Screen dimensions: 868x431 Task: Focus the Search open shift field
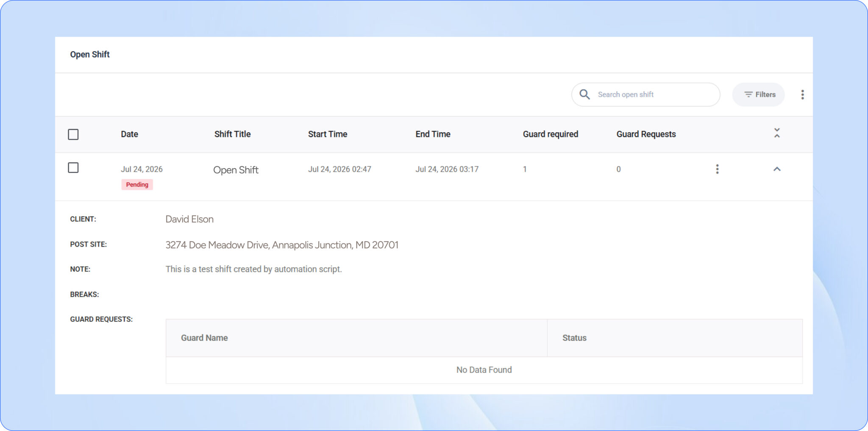tap(646, 95)
